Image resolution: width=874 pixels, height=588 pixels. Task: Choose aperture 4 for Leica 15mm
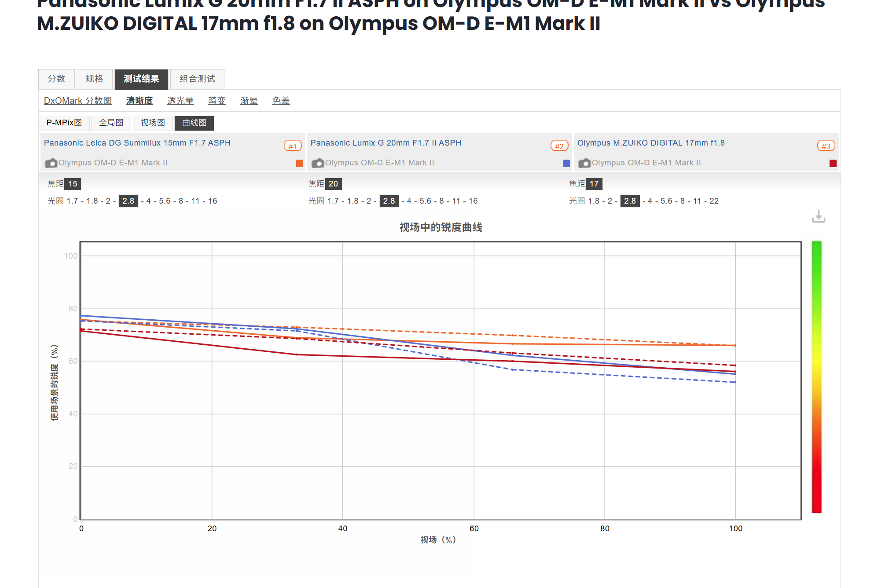(x=149, y=201)
